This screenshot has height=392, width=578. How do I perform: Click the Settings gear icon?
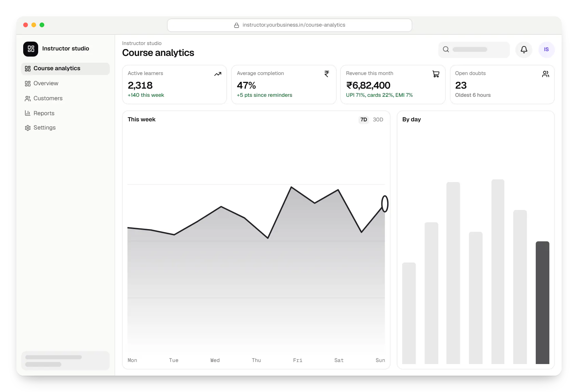click(x=28, y=128)
